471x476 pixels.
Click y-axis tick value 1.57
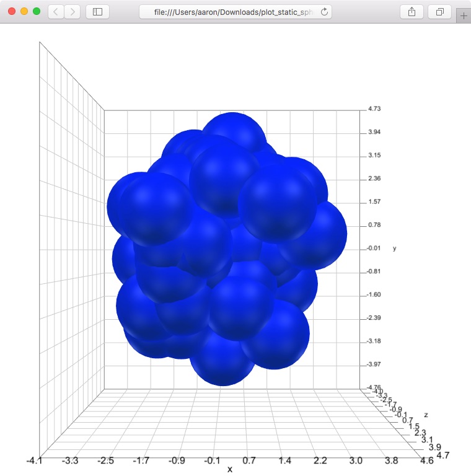click(x=374, y=201)
